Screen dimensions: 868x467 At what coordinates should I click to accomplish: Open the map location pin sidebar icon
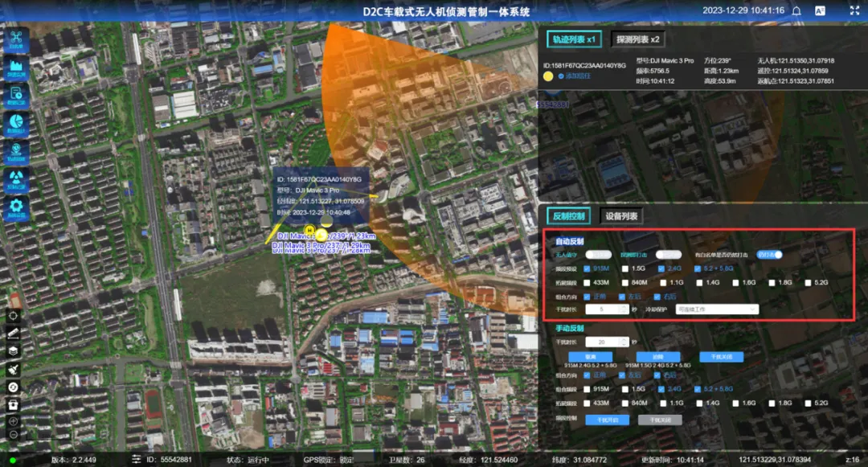16,151
